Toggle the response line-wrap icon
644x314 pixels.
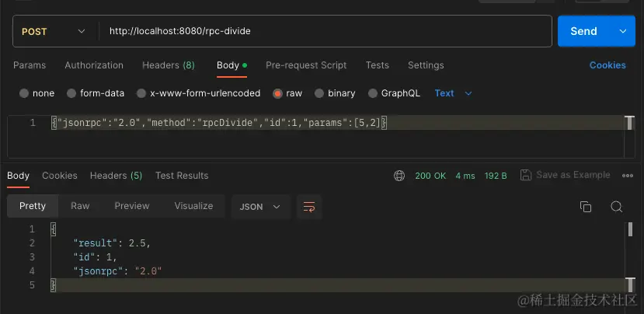(x=309, y=206)
